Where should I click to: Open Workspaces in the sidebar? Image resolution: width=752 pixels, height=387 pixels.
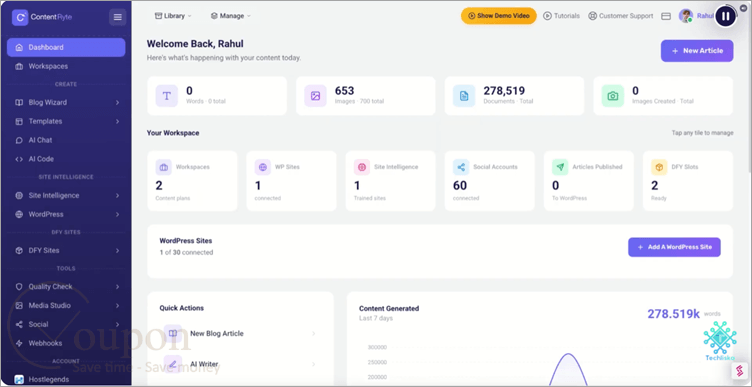tap(66, 66)
